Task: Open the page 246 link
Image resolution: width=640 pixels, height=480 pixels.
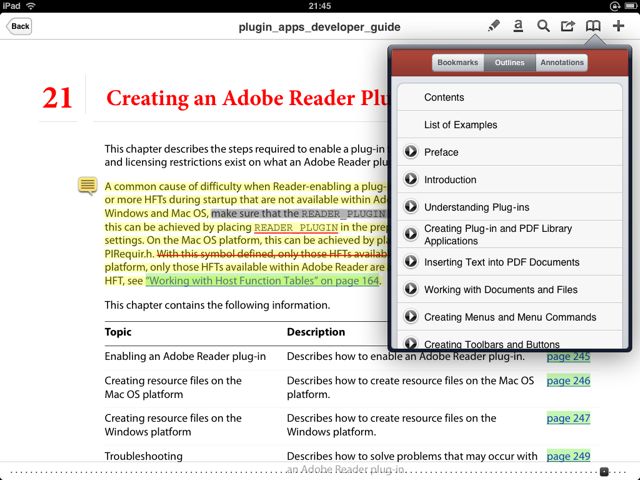Action: [x=568, y=381]
